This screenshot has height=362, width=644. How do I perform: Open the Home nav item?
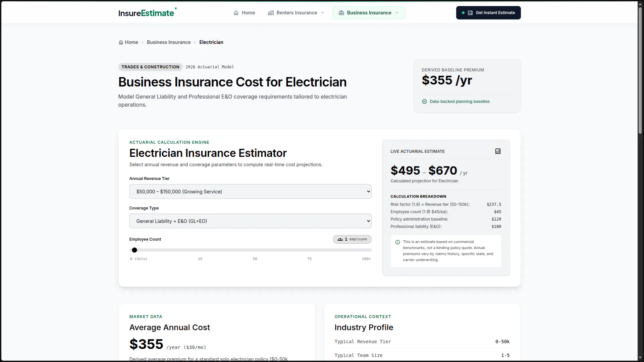tap(244, 13)
